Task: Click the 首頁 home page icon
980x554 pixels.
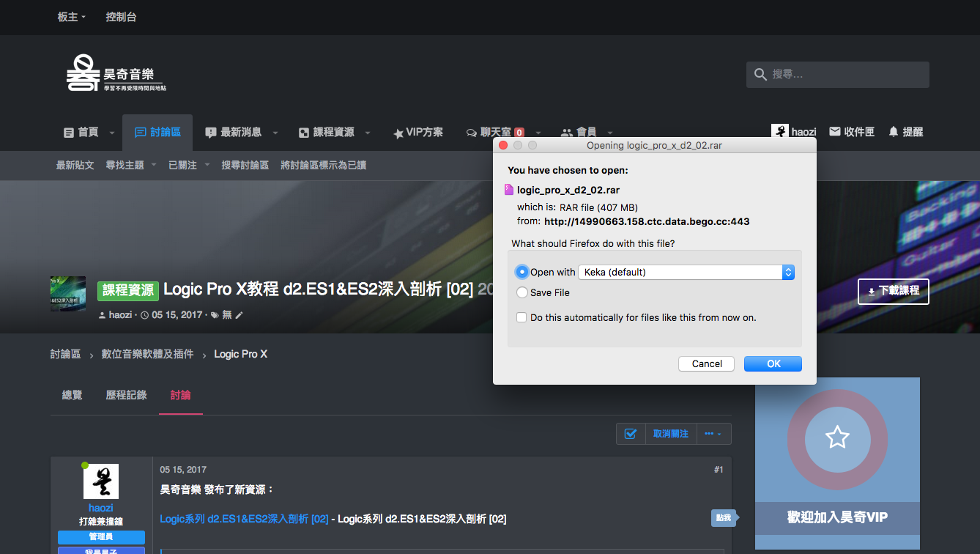Action: (x=69, y=133)
